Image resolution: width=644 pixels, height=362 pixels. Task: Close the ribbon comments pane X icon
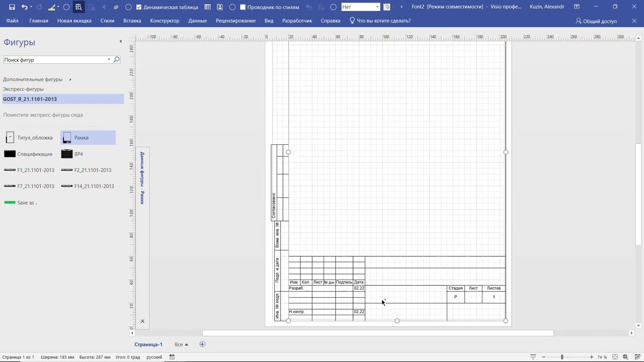click(634, 21)
